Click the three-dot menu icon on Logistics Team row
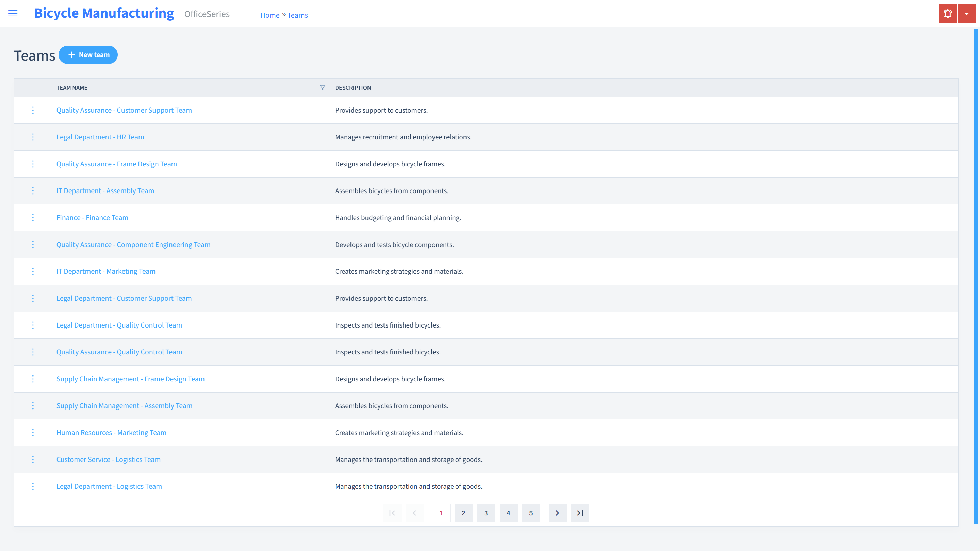 33,460
